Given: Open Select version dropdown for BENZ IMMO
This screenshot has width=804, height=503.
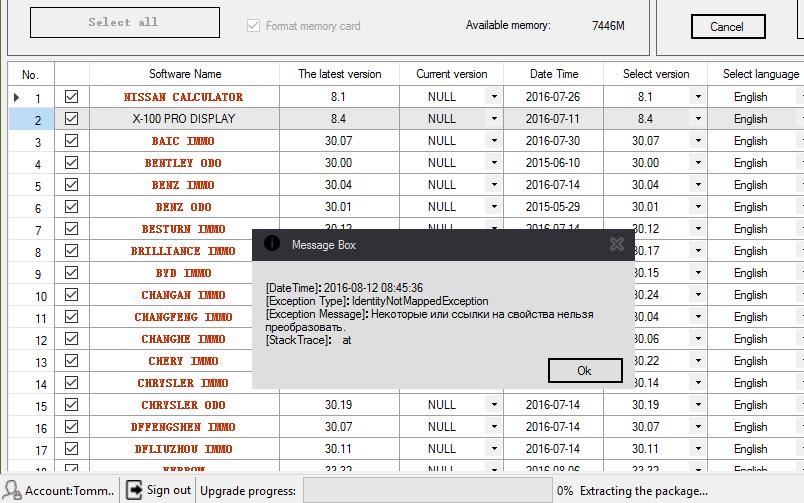Looking at the screenshot, I should click(698, 185).
